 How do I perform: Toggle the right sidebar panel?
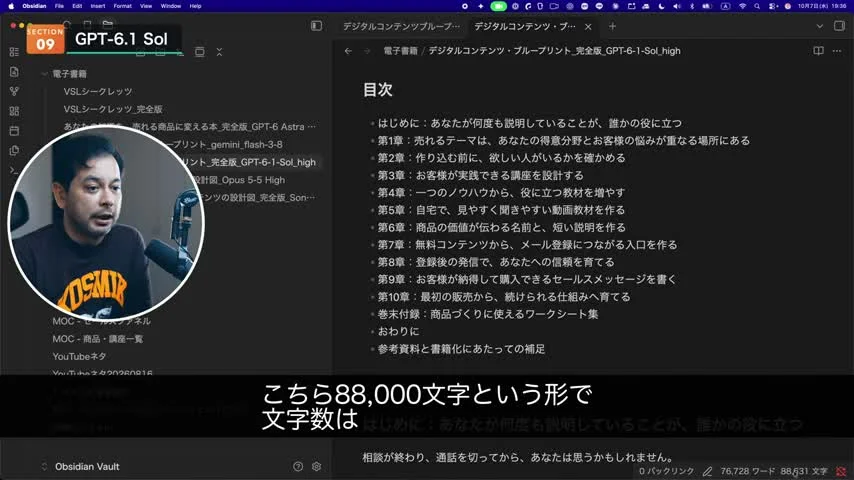pos(839,26)
